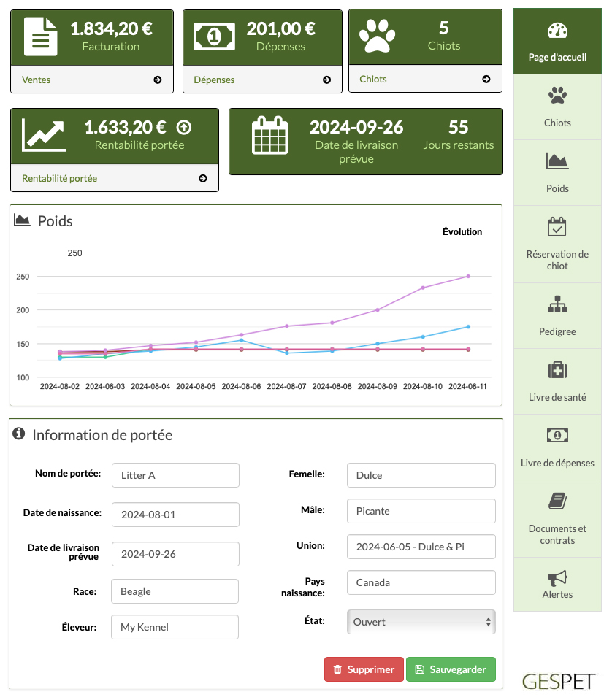
Task: Open the Chiots paw icon in the sidebar
Action: [557, 95]
